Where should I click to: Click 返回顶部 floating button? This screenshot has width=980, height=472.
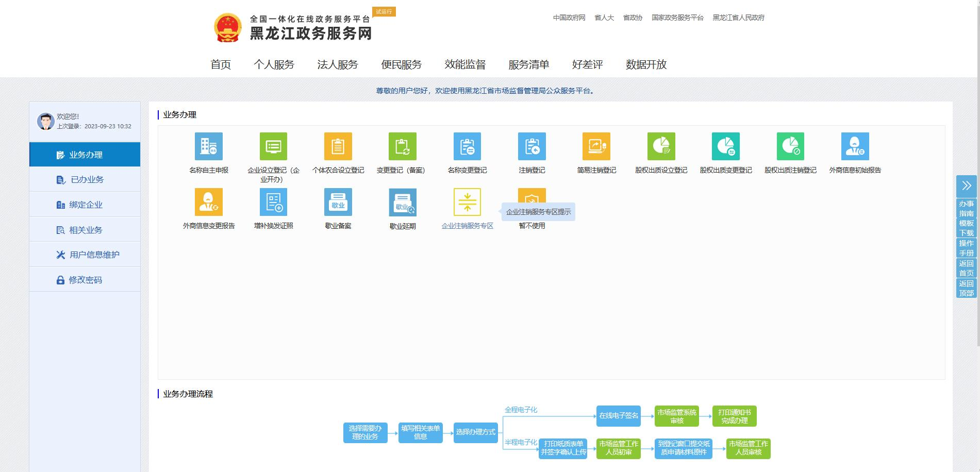[966, 288]
